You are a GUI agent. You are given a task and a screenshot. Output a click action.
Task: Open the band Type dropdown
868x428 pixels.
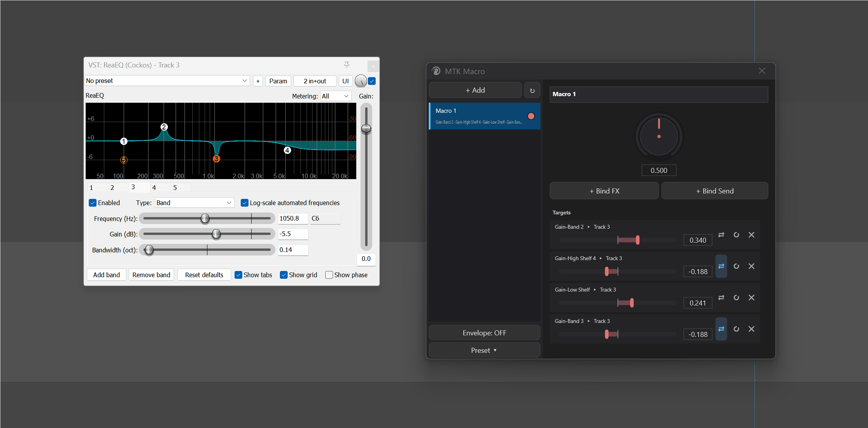point(195,203)
